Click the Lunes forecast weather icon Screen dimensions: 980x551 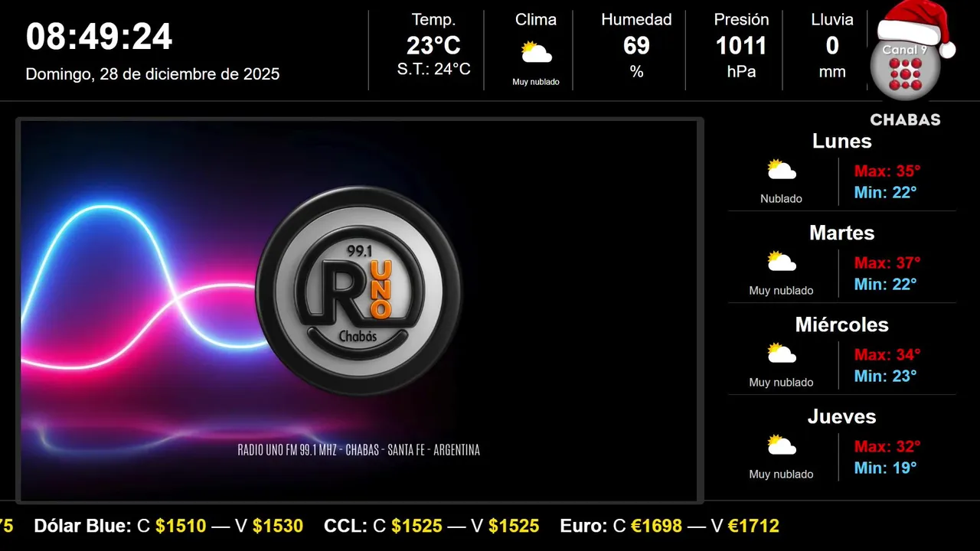coord(781,170)
